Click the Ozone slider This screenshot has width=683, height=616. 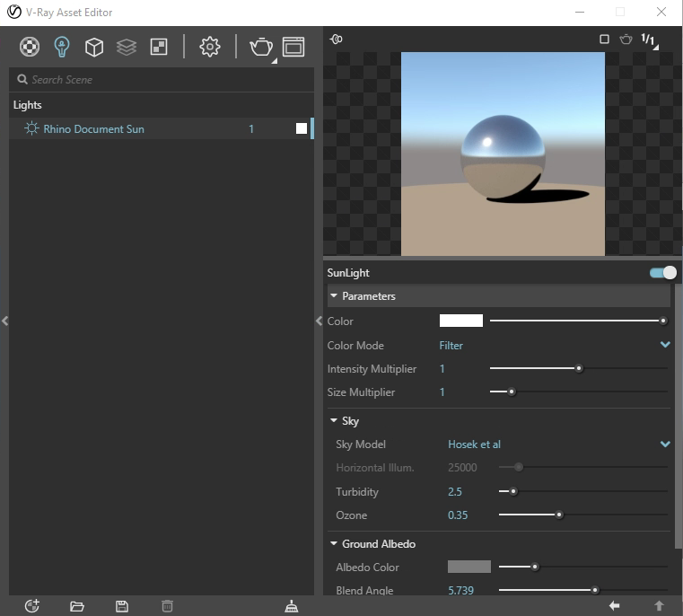pos(582,515)
